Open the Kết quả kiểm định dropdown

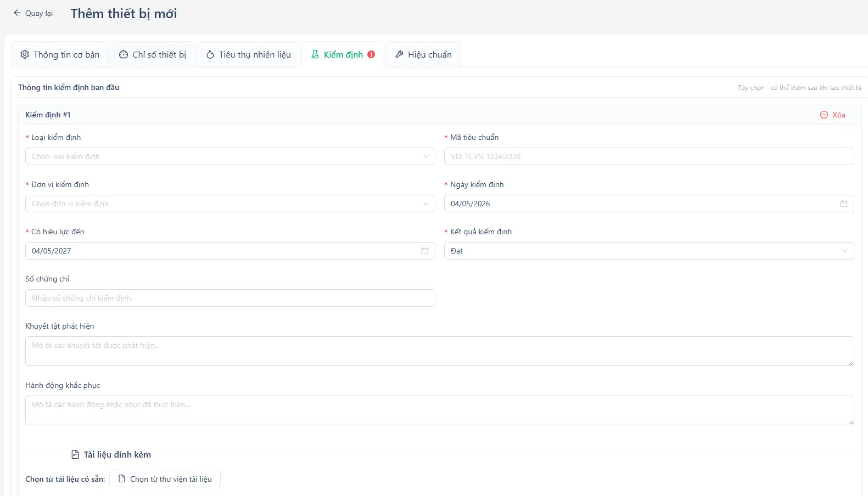point(649,251)
